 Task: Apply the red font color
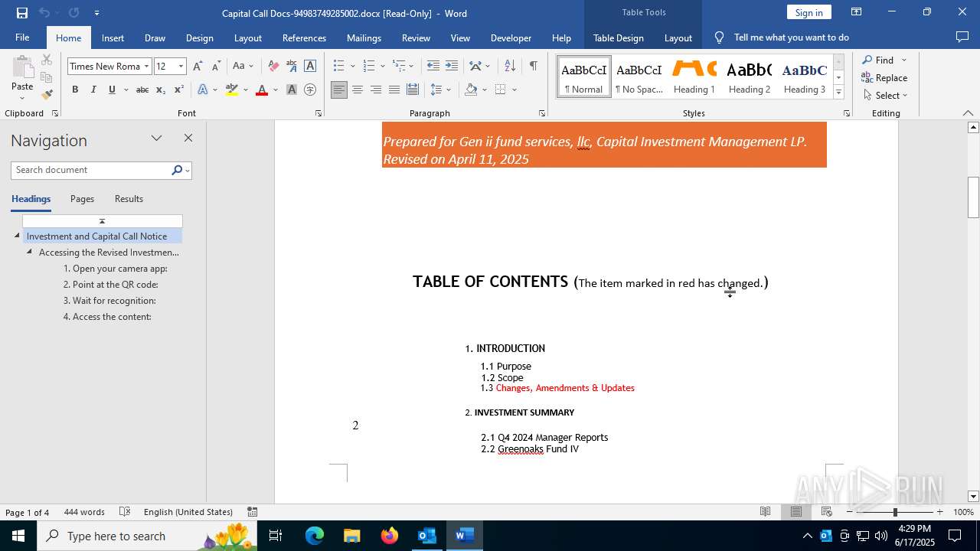pos(262,90)
